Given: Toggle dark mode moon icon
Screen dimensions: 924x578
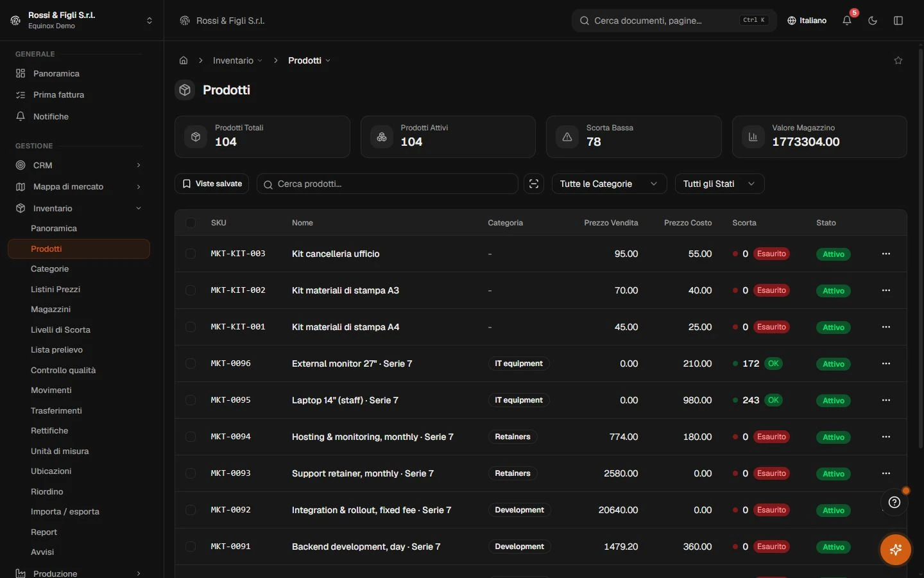Looking at the screenshot, I should point(873,21).
